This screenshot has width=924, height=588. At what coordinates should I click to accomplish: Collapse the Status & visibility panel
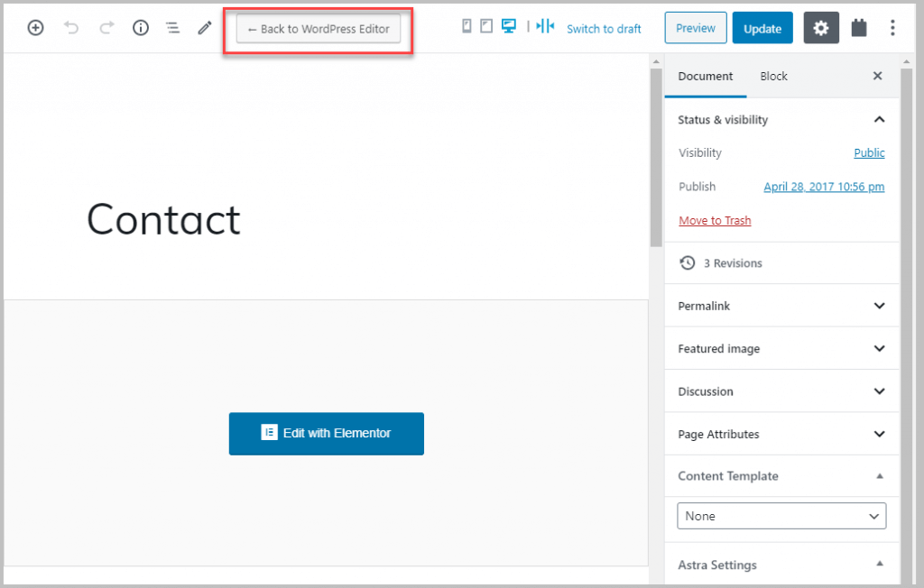click(781, 120)
